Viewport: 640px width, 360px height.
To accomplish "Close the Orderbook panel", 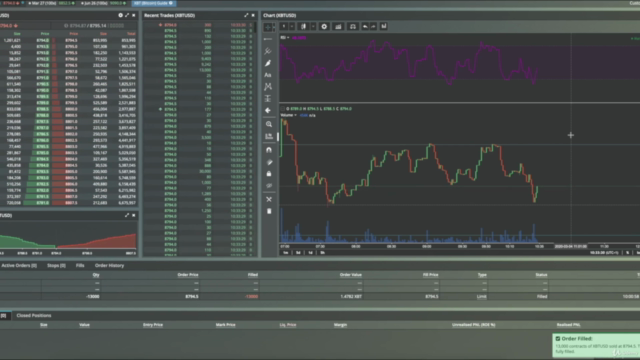I will (x=133, y=15).
